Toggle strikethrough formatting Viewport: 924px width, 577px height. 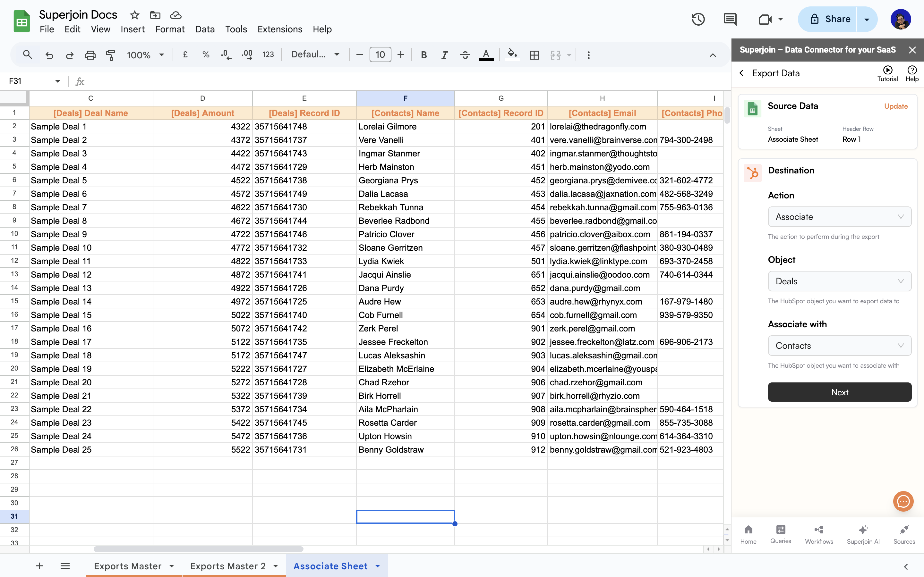coord(465,55)
